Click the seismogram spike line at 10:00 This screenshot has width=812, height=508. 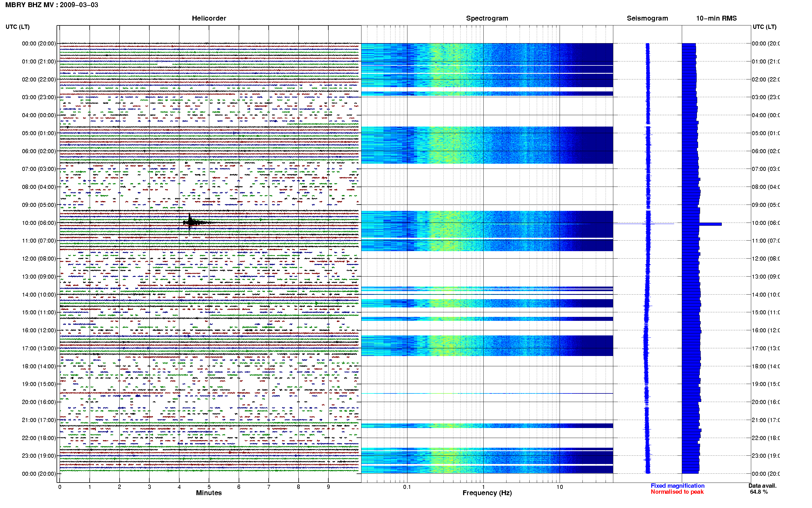(x=644, y=224)
